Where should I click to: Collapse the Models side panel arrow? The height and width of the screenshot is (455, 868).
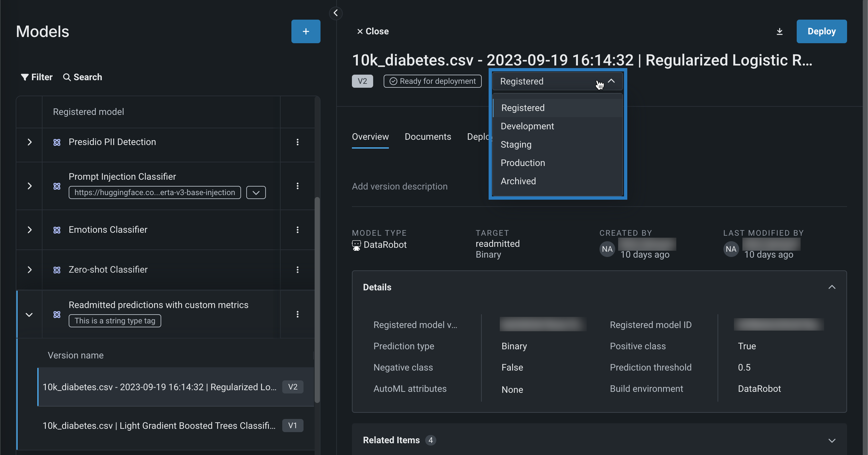point(335,13)
